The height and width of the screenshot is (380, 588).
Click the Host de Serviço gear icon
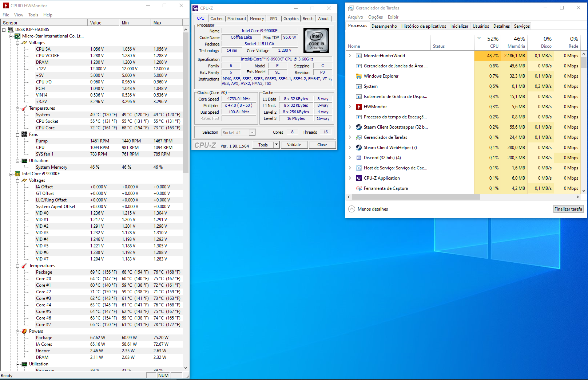(x=358, y=168)
